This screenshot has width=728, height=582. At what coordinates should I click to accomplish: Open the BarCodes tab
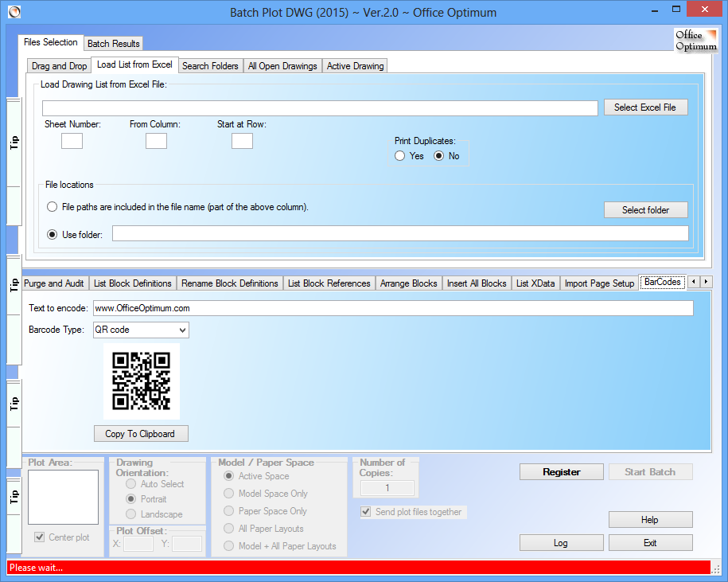[663, 282]
